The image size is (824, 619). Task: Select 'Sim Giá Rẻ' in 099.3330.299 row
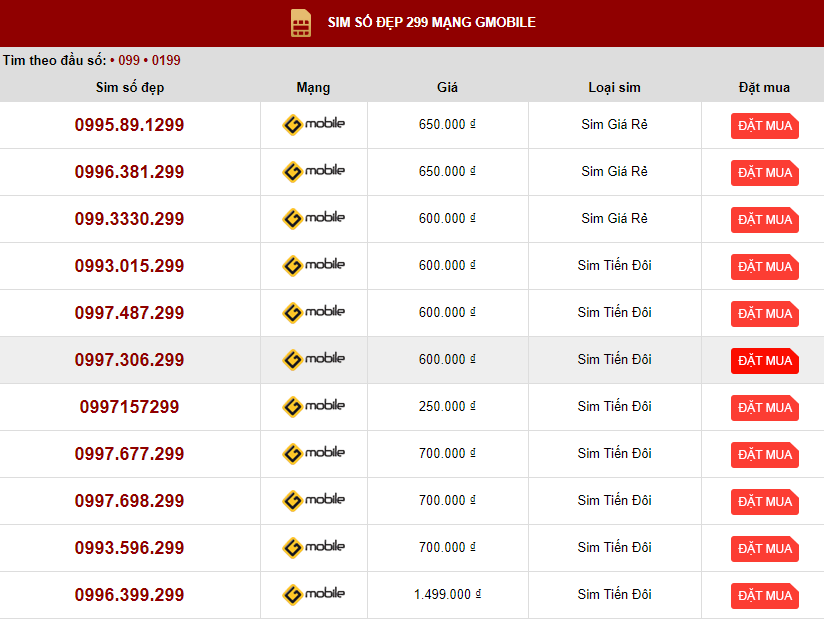click(x=614, y=219)
